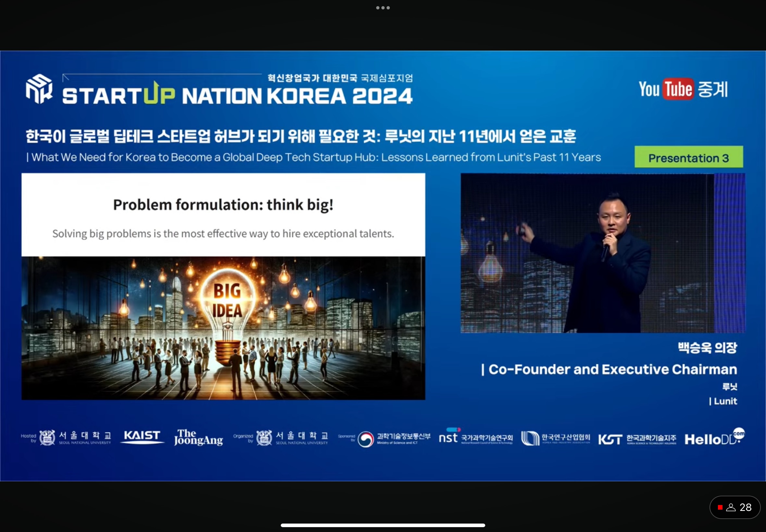Screen dimensions: 766x532
Task: Click 'Co-Founder and Executive Chairman' title
Action: (609, 369)
